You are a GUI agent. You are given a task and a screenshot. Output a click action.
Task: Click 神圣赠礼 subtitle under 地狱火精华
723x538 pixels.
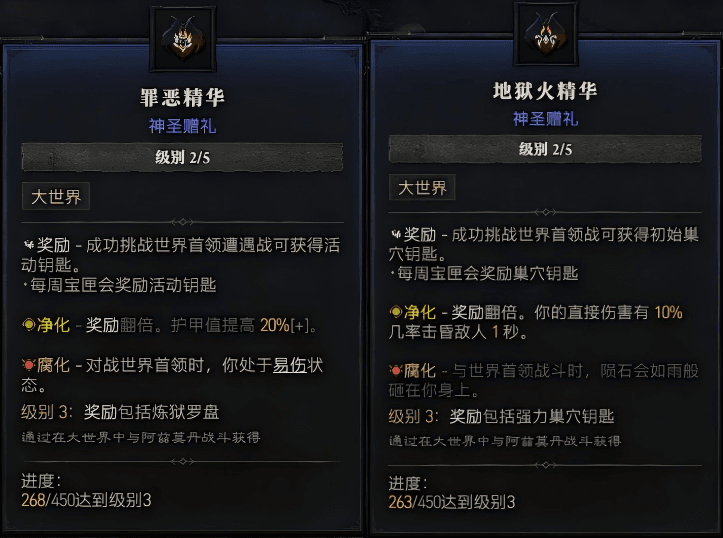pos(545,119)
